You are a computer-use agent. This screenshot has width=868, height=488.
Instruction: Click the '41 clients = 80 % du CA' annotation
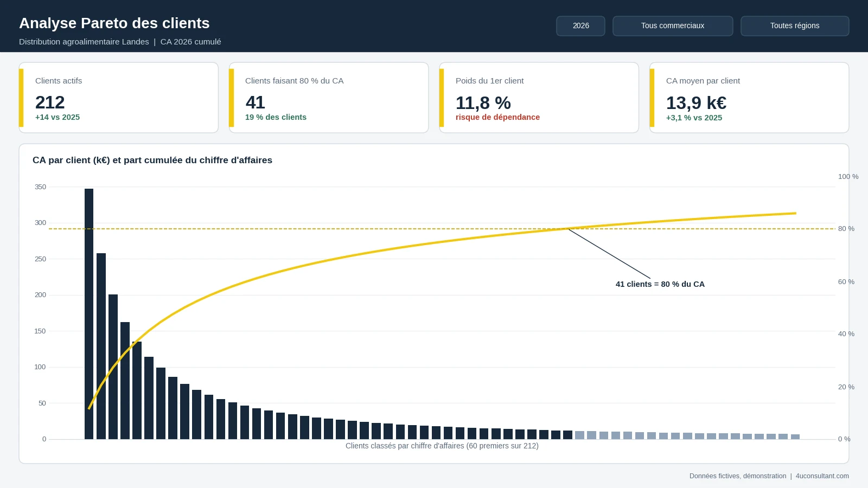click(x=660, y=284)
